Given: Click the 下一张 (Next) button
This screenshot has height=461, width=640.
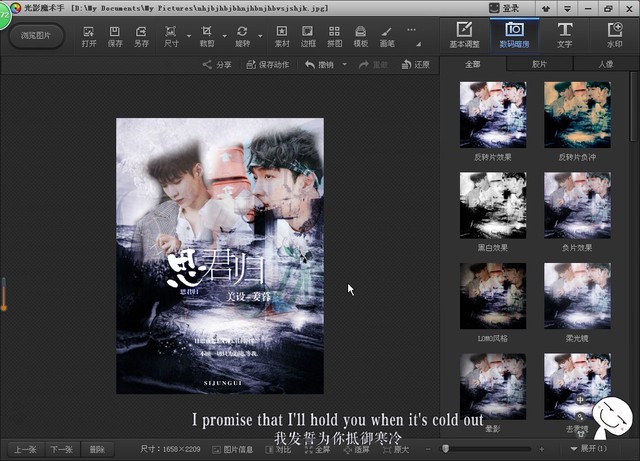Looking at the screenshot, I should (62, 449).
